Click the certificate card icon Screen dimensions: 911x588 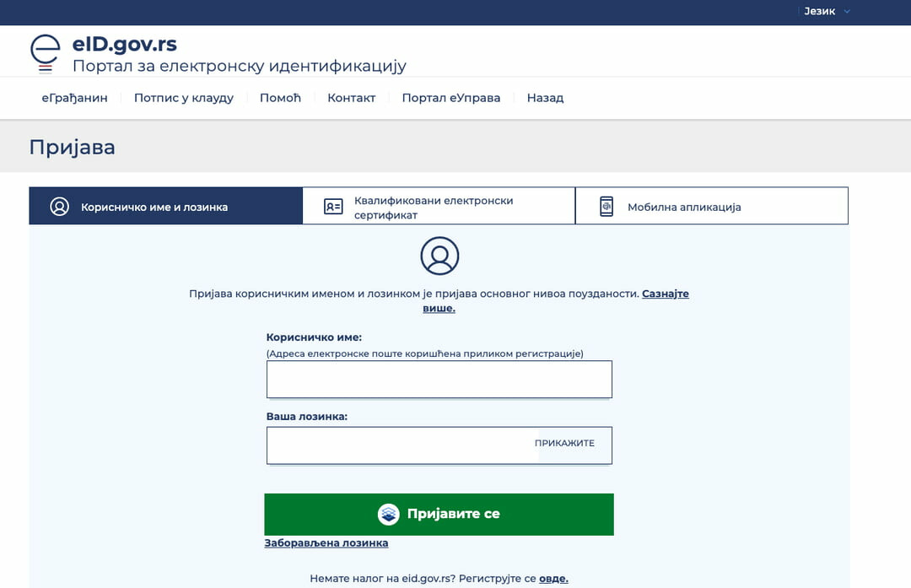click(333, 207)
